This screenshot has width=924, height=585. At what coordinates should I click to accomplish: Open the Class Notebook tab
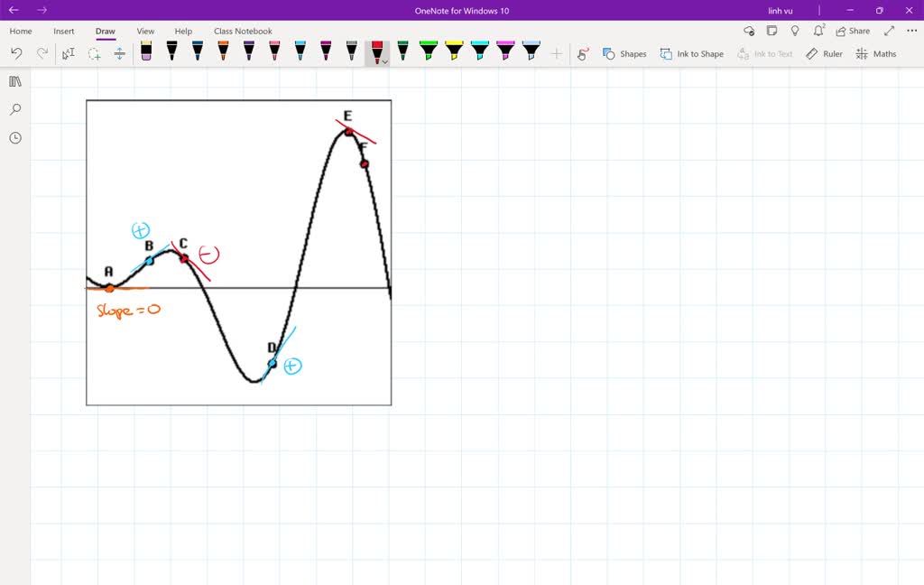pos(242,30)
